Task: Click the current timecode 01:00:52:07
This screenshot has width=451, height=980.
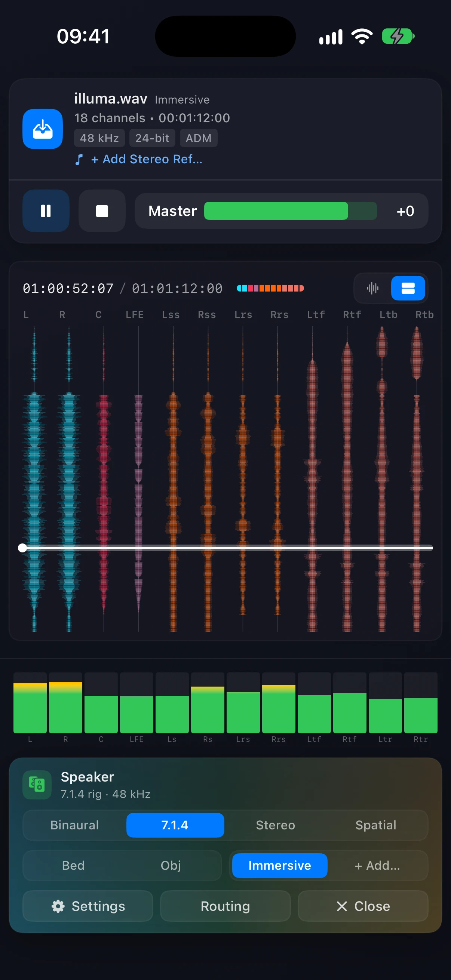Action: [68, 289]
